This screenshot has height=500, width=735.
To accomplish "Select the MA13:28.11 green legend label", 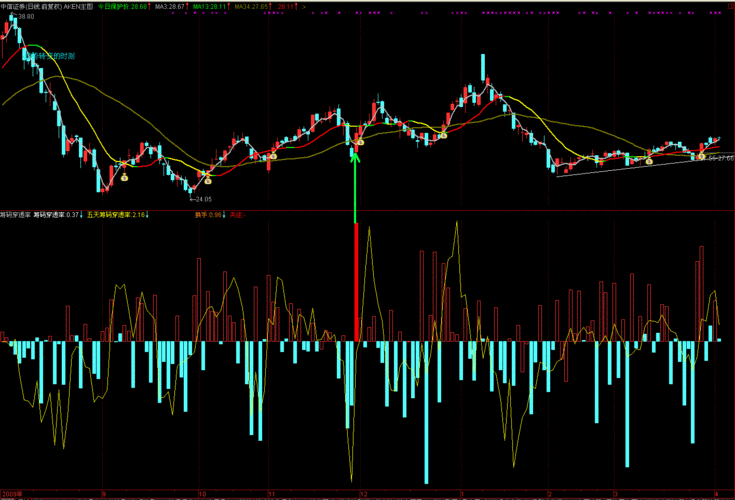I will point(209,7).
